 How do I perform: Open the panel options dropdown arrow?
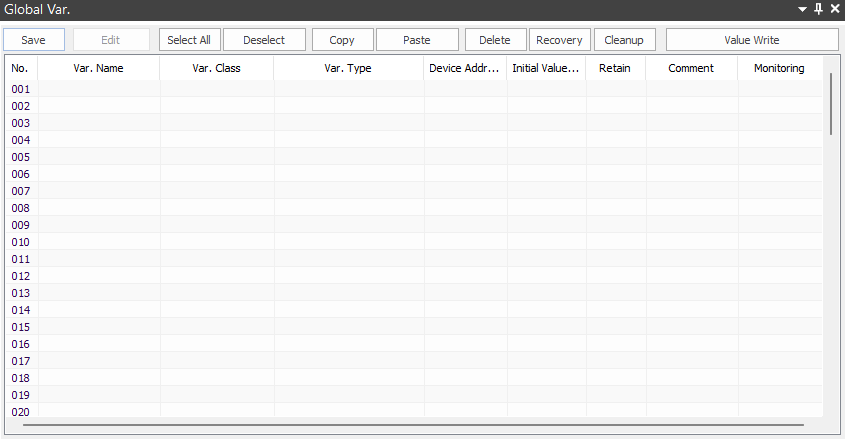[802, 9]
